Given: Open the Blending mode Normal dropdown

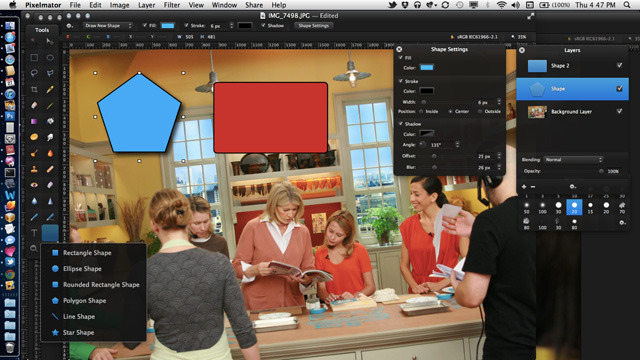Looking at the screenshot, I should click(573, 160).
